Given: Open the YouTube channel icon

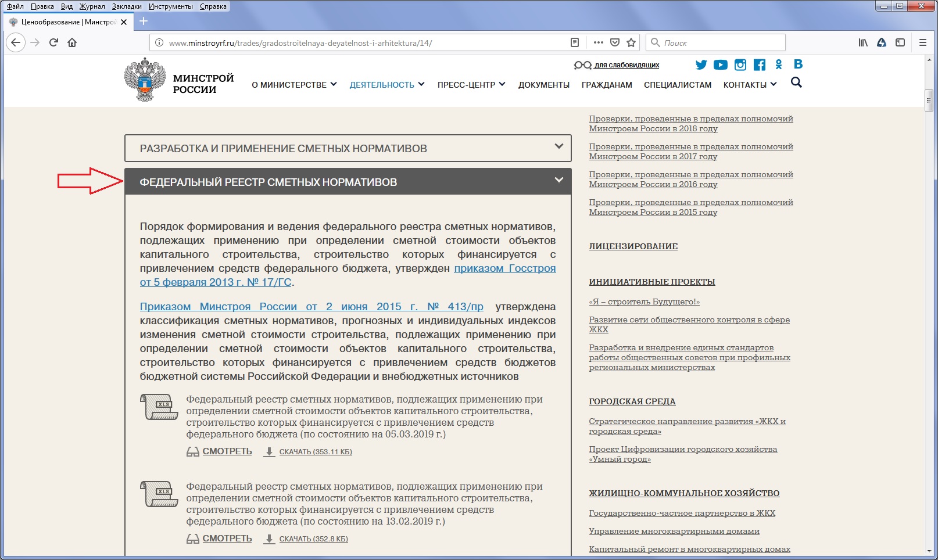Looking at the screenshot, I should coord(720,64).
